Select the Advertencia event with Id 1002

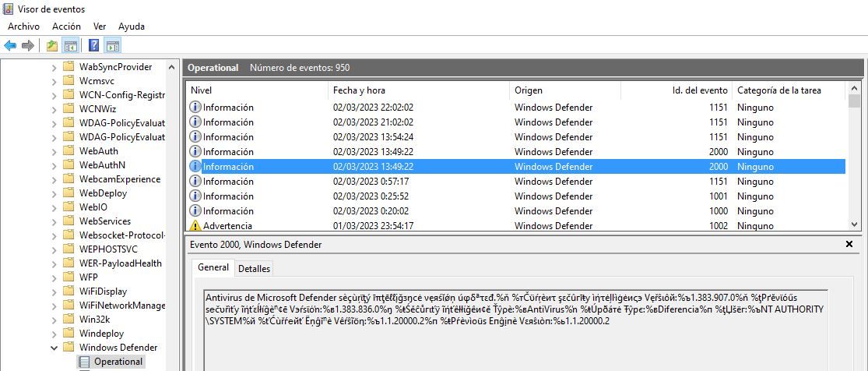516,226
